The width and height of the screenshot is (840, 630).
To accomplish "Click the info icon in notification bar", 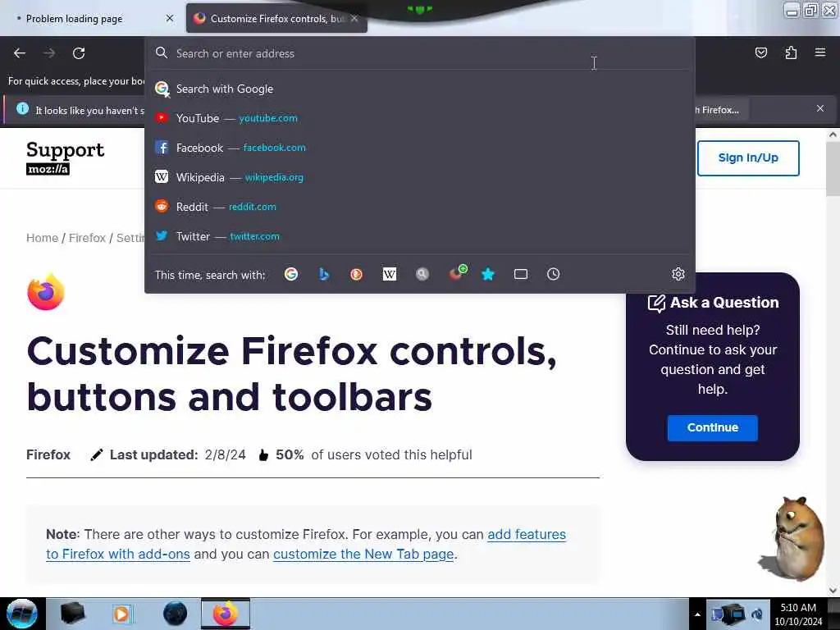I will click(22, 109).
